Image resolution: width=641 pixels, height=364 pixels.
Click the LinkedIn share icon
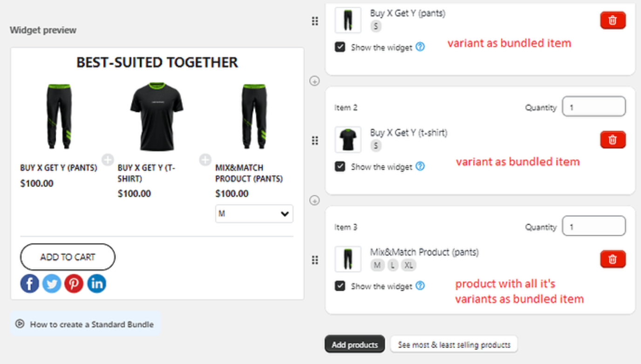(x=96, y=283)
